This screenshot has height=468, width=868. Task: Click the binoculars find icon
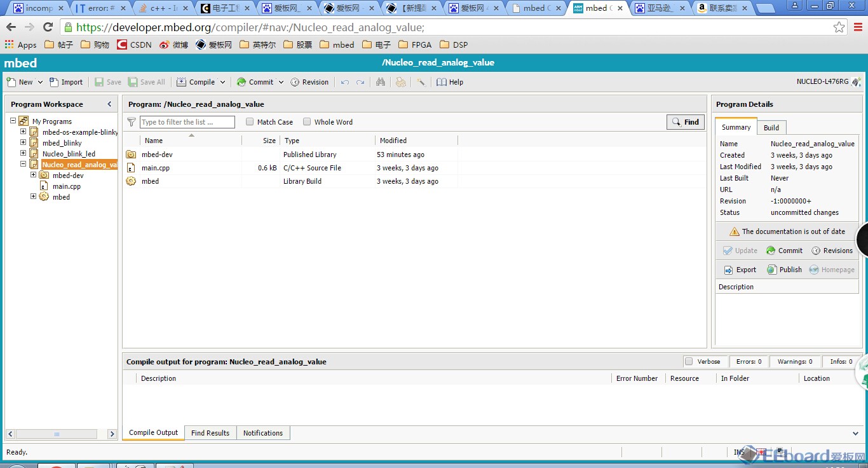coord(381,82)
